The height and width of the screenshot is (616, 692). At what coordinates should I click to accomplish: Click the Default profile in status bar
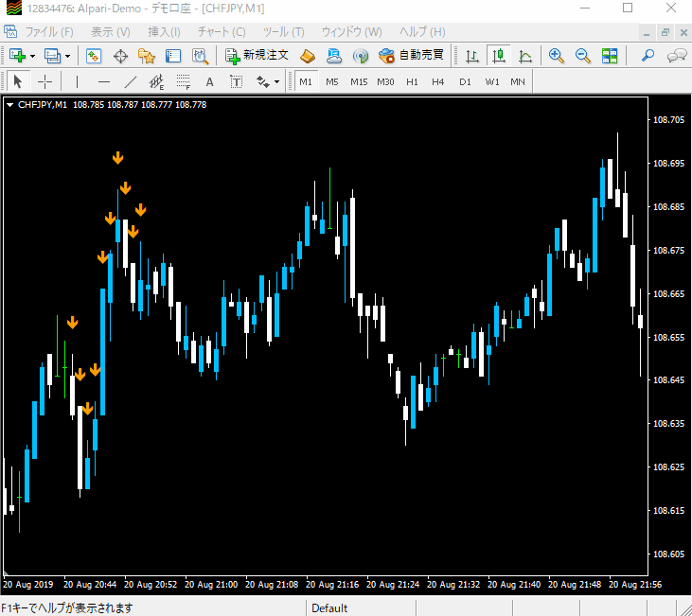pyautogui.click(x=329, y=608)
